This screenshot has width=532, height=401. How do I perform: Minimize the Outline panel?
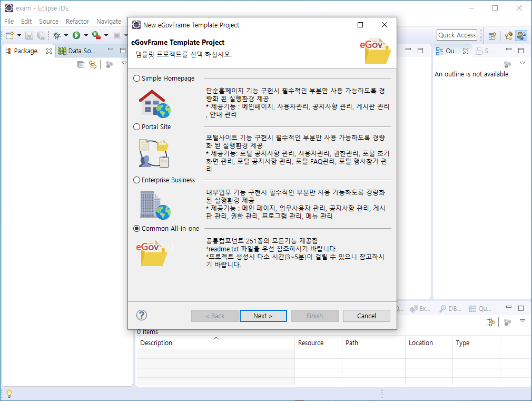coord(509,50)
